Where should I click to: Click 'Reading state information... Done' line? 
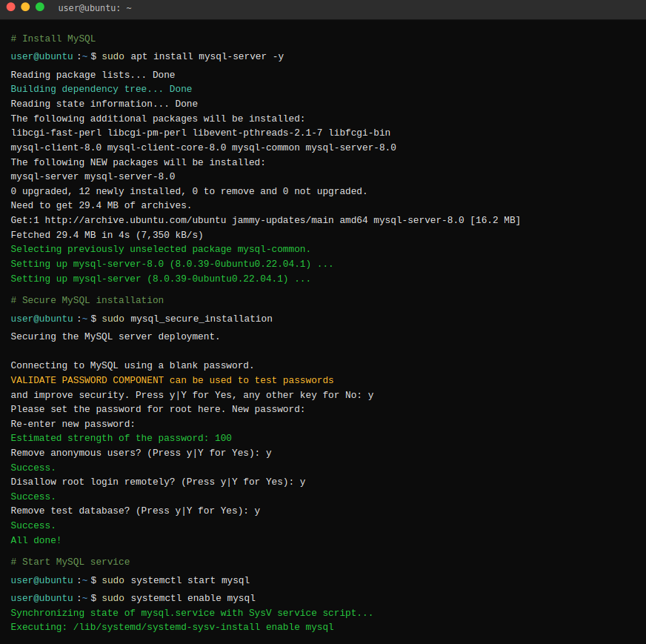104,104
